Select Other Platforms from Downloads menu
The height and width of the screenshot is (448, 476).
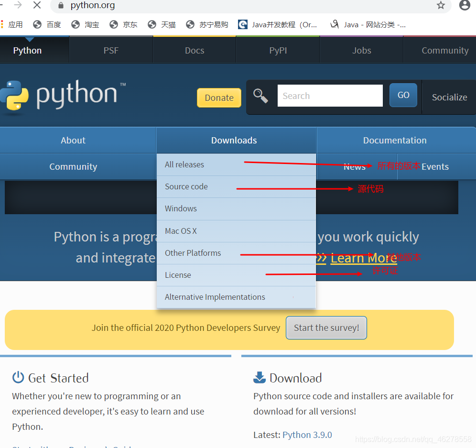click(x=236, y=253)
